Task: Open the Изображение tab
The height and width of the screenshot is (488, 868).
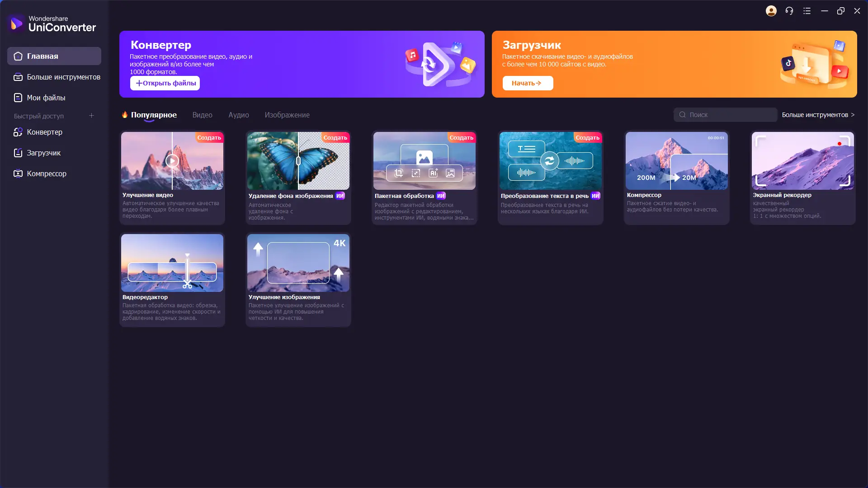Action: [x=287, y=115]
